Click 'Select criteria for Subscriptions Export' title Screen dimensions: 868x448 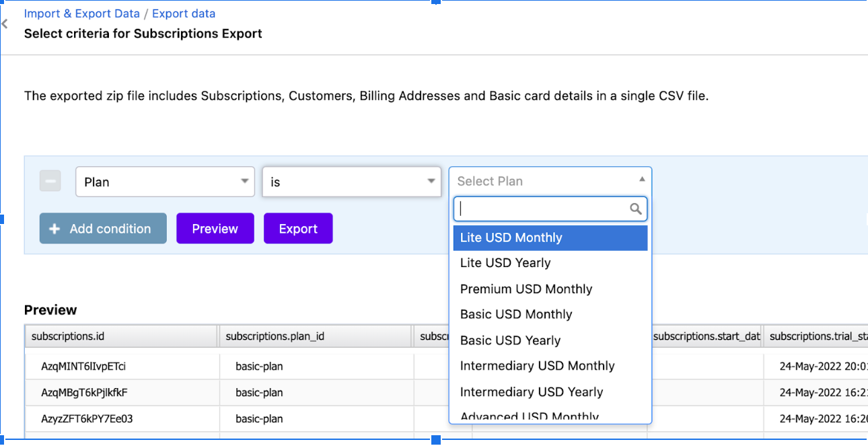click(x=143, y=33)
